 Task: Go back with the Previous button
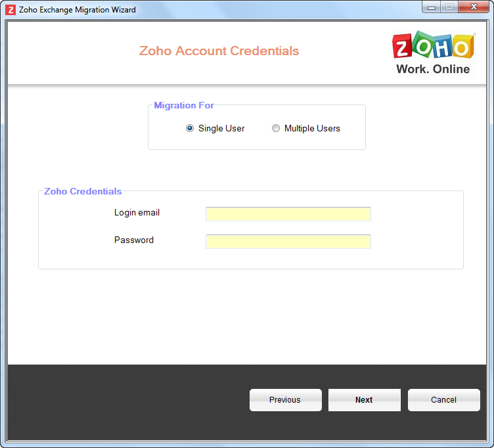[x=286, y=400]
